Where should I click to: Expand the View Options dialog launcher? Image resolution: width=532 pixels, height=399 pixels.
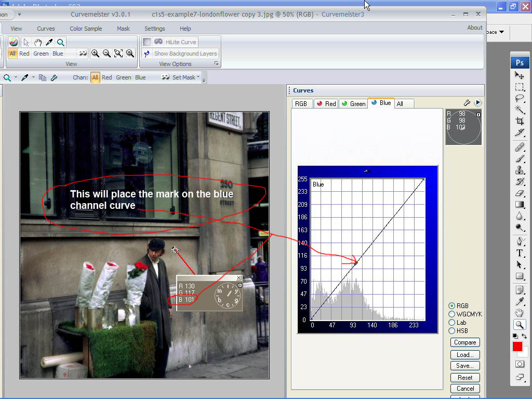pos(217,64)
